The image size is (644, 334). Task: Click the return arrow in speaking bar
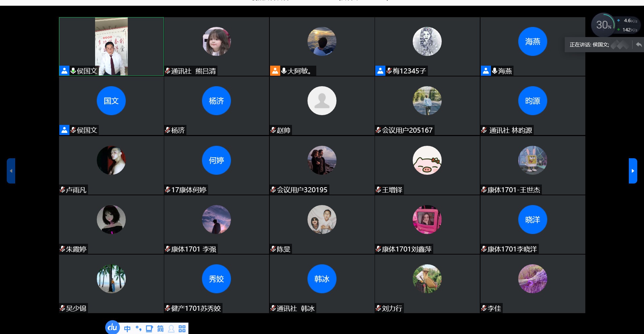click(x=639, y=44)
